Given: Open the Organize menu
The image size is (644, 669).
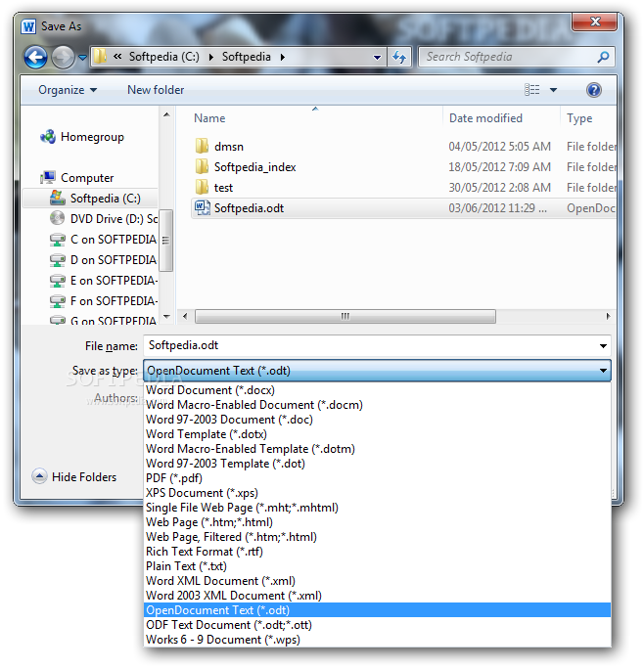Looking at the screenshot, I should [68, 90].
